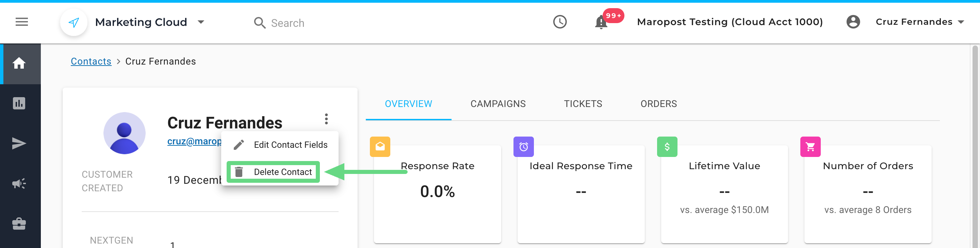Open the briefcase sidebar icon
Screen dimensions: 980x248
pos(19,224)
